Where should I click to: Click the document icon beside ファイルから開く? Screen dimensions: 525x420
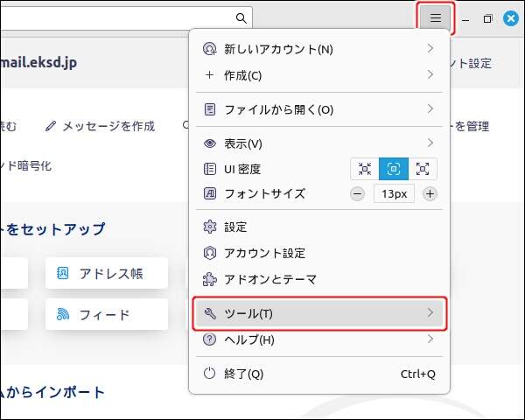tap(210, 109)
